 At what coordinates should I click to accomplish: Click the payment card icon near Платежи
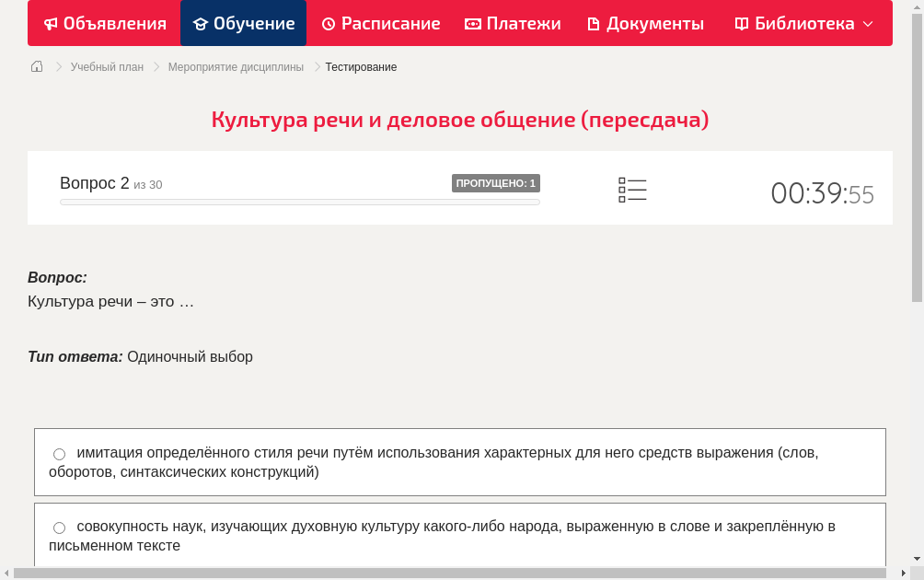(x=473, y=23)
